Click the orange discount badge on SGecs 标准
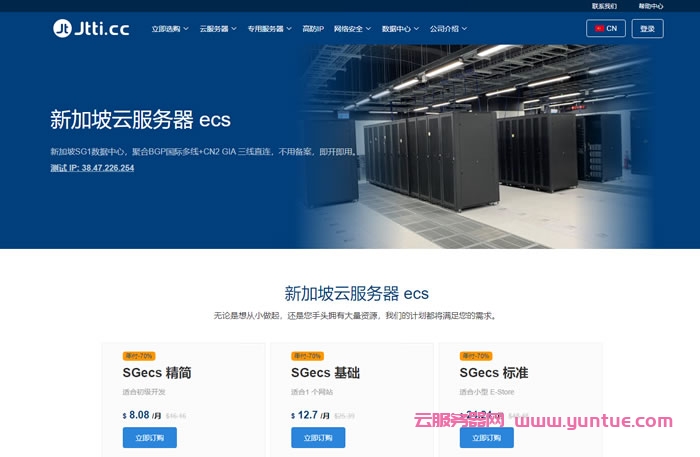Screen dimensions: 700x457 click(x=476, y=356)
